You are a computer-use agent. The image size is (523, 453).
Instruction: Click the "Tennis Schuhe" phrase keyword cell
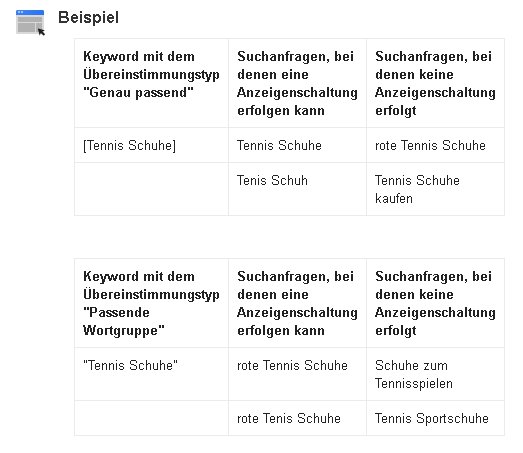151,374
